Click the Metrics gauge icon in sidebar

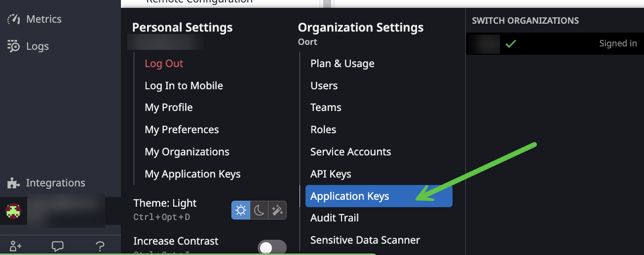coord(13,19)
